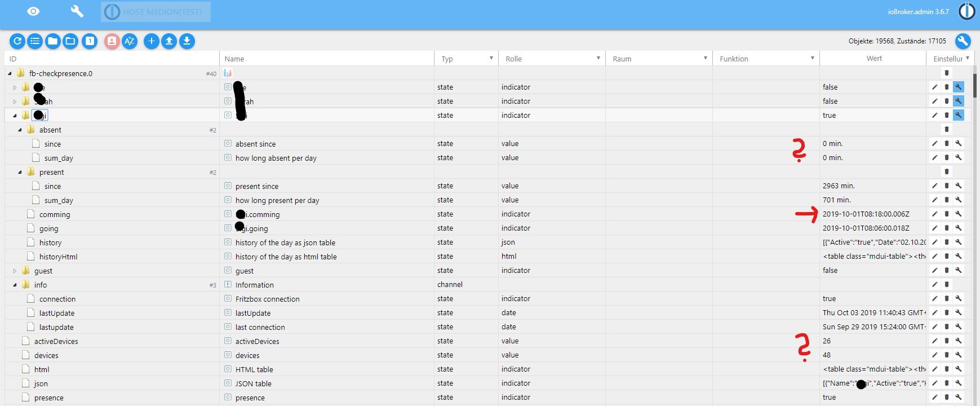Open settings wrench for JSON table row
The image size is (980, 406).
959,383
